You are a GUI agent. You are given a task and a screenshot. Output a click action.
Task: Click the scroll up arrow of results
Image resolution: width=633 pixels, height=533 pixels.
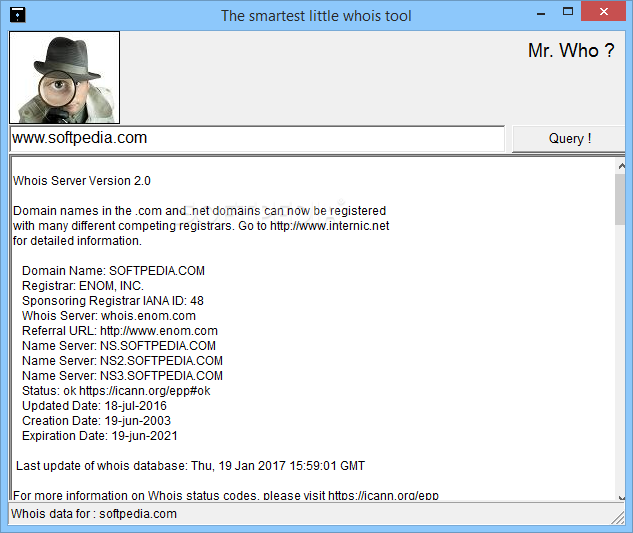(x=621, y=166)
